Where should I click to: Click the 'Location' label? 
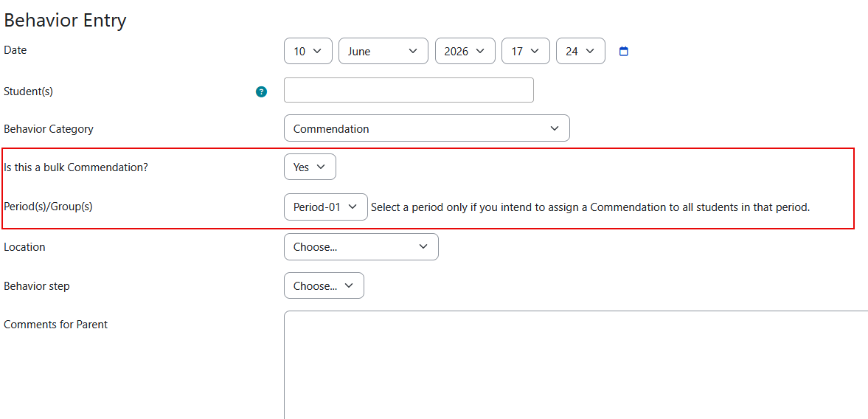click(x=24, y=247)
